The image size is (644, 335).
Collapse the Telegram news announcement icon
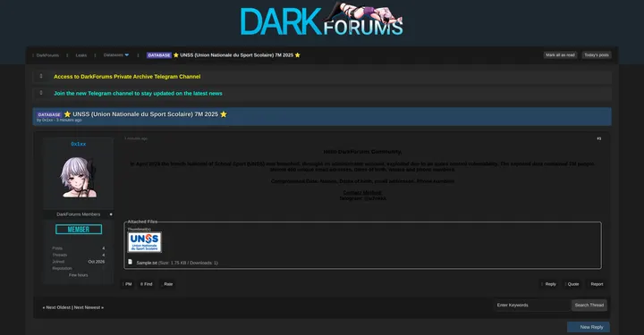(41, 93)
